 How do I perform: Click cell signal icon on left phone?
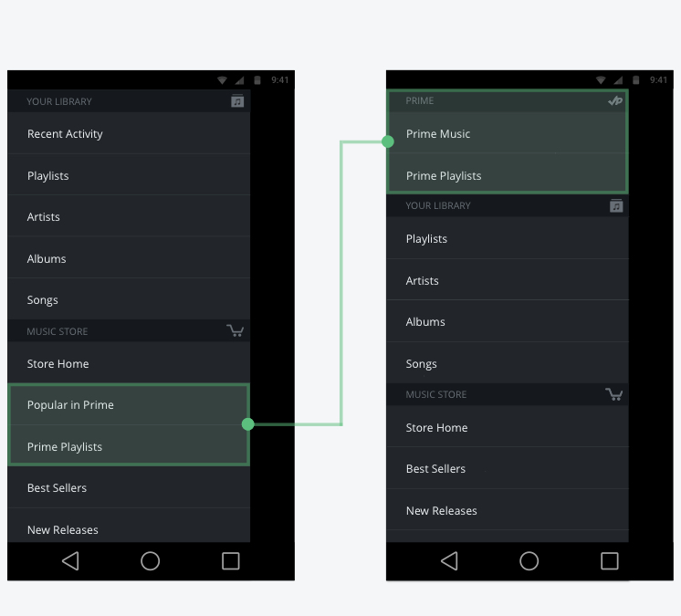(x=240, y=80)
